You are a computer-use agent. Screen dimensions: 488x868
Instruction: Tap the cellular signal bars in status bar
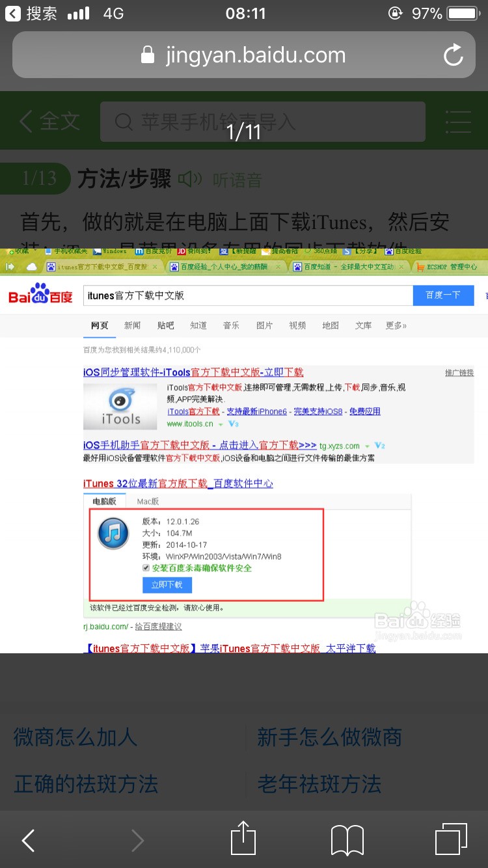pos(79,13)
